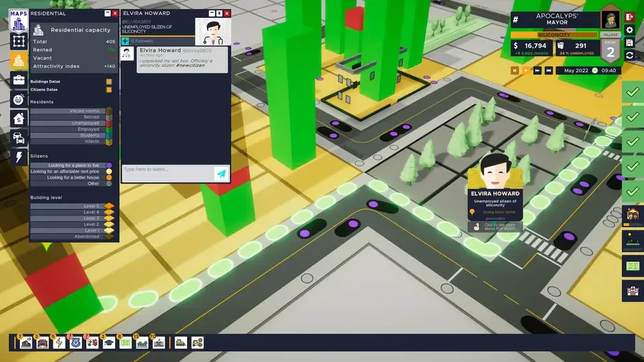Click Elvira Howard doctor profile picture
The width and height of the screenshot is (644, 362).
point(213,31)
